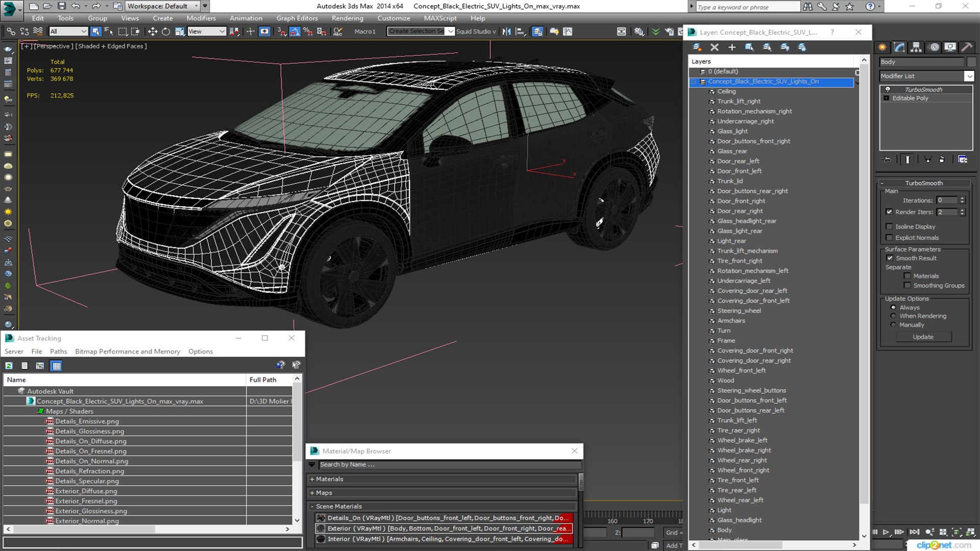This screenshot has height=551, width=980.
Task: Collapse Scene Materials group
Action: click(312, 507)
